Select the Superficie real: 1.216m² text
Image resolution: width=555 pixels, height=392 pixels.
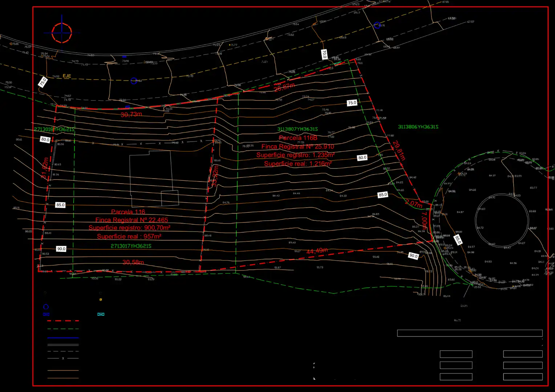[x=298, y=164]
